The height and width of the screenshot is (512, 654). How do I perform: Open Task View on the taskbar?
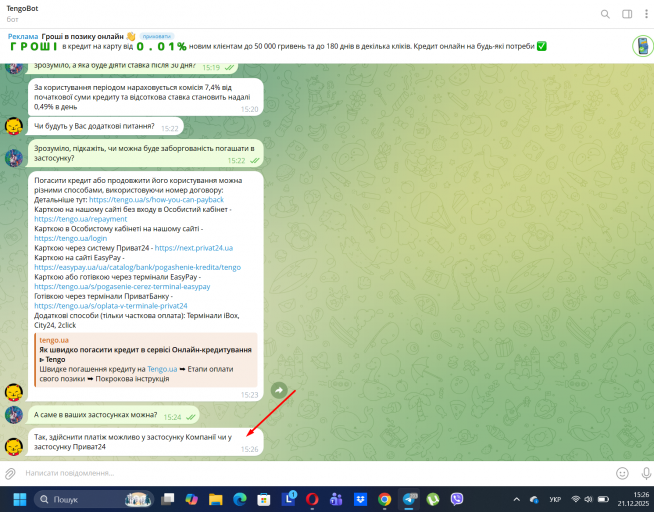coord(168,499)
